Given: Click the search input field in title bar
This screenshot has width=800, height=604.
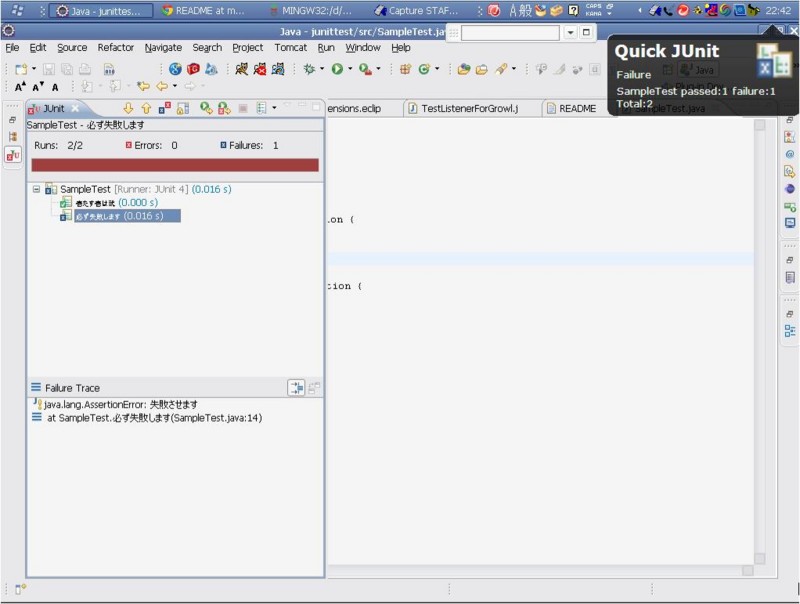Looking at the screenshot, I should (x=510, y=33).
